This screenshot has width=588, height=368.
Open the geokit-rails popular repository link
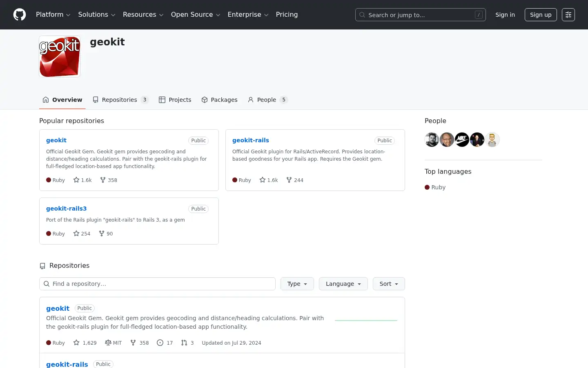coord(251,140)
